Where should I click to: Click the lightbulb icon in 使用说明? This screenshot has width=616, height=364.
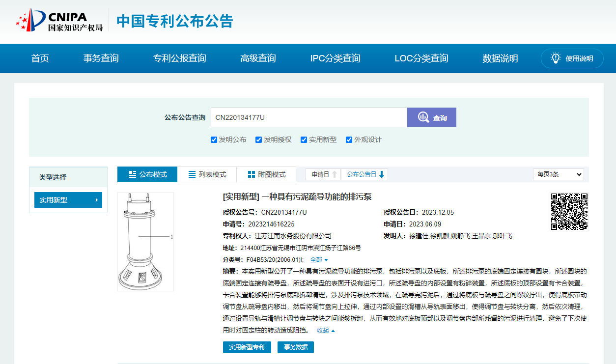coord(556,58)
